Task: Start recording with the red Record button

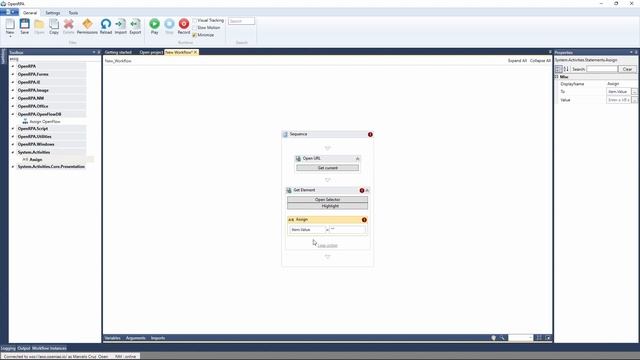Action: [x=184, y=24]
